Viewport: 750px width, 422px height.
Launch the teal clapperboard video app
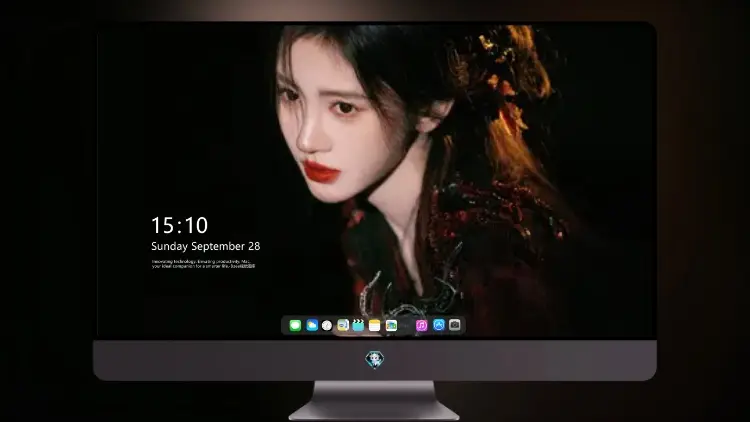(358, 325)
